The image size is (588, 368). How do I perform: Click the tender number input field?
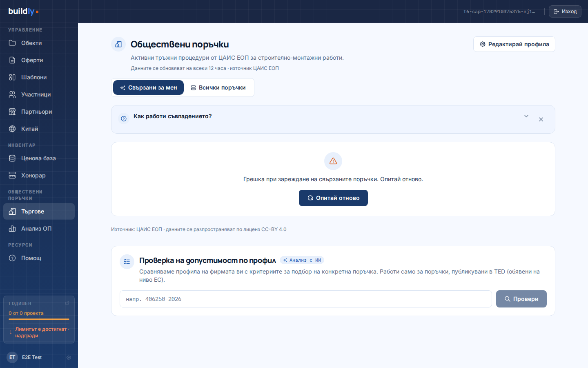click(306, 299)
